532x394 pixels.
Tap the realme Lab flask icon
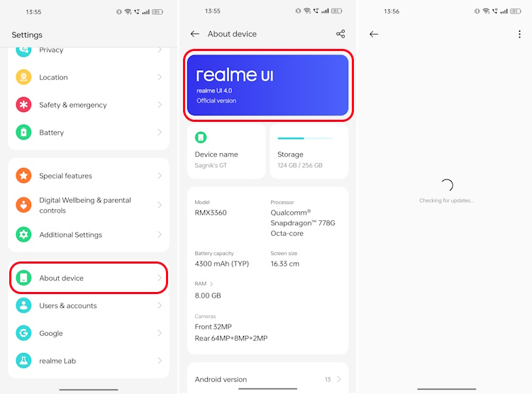(x=23, y=361)
